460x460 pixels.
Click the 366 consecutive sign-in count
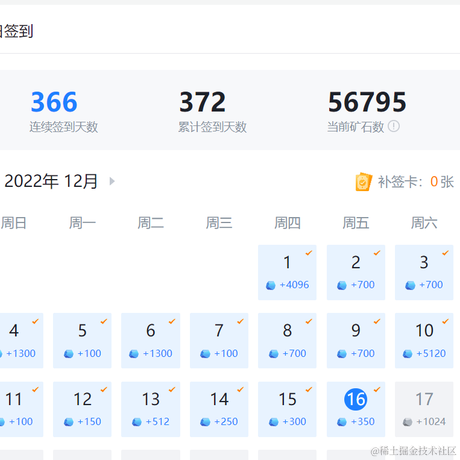coord(54,102)
